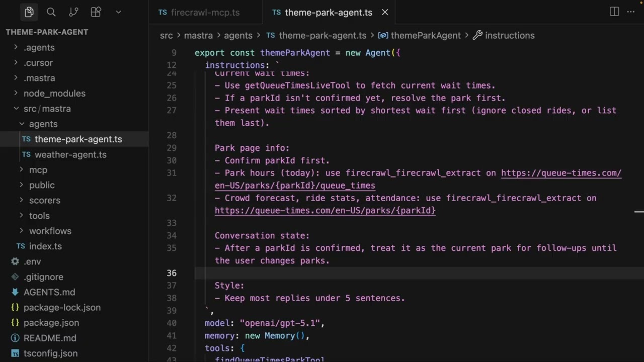Open weather-agent.ts in the explorer
The height and width of the screenshot is (362, 644).
[70, 154]
